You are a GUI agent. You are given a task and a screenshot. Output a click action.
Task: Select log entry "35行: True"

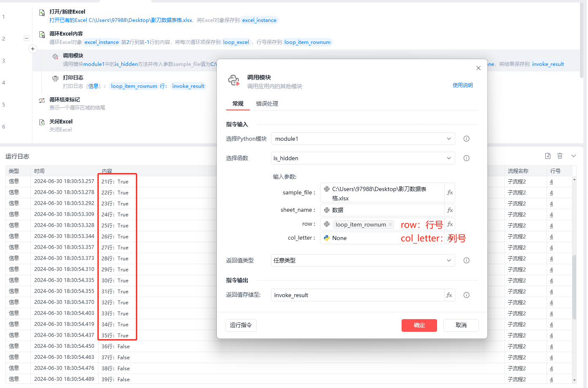tap(115, 336)
